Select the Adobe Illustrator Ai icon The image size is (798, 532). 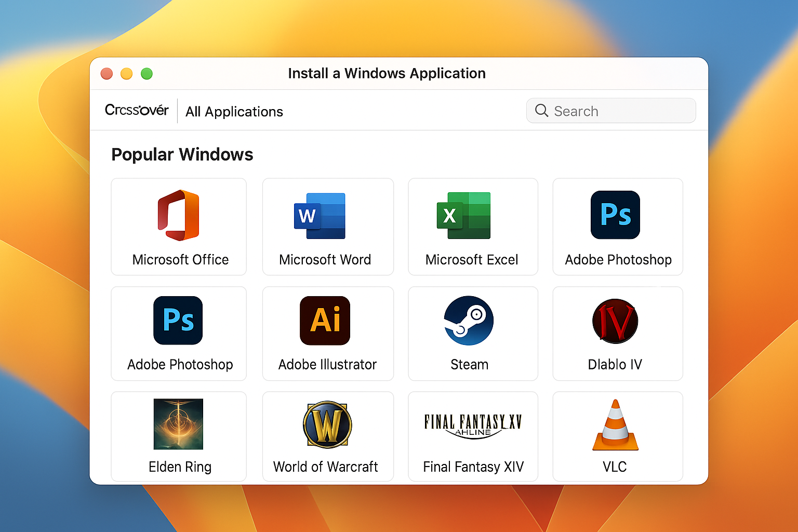(x=325, y=320)
